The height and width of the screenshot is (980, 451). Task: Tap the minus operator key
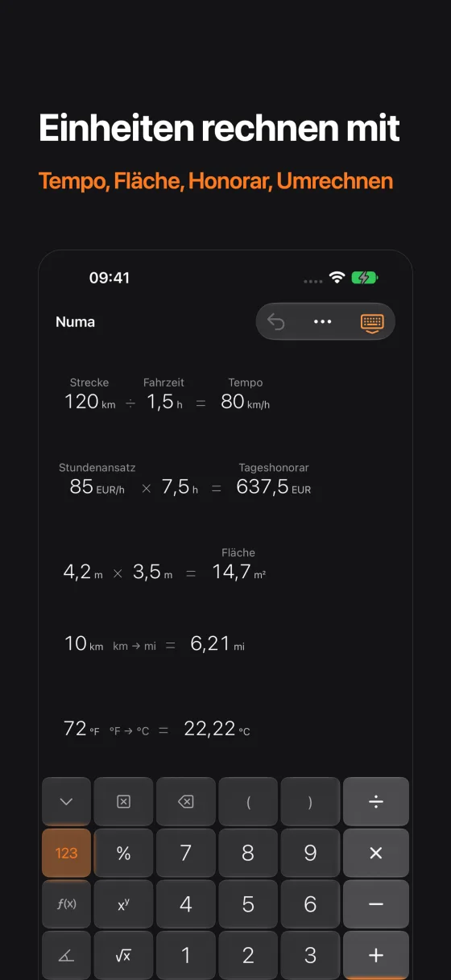[376, 904]
